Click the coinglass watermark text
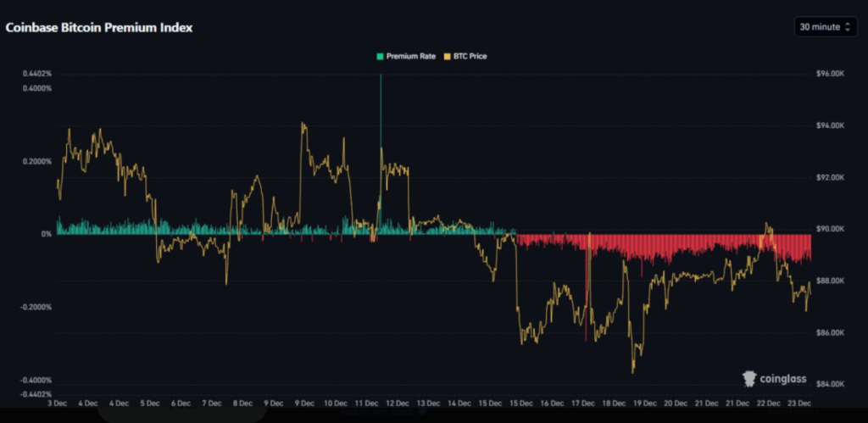Image resolution: width=868 pixels, height=423 pixels. pyautogui.click(x=786, y=380)
